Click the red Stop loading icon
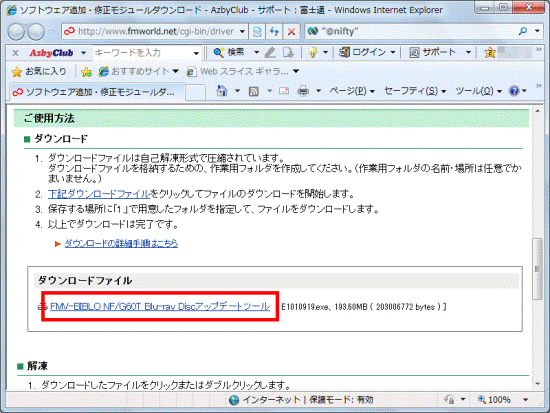The width and height of the screenshot is (550, 413). tap(291, 32)
